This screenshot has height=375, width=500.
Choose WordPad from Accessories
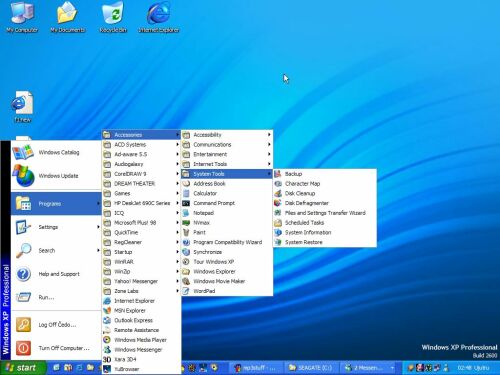(227, 291)
